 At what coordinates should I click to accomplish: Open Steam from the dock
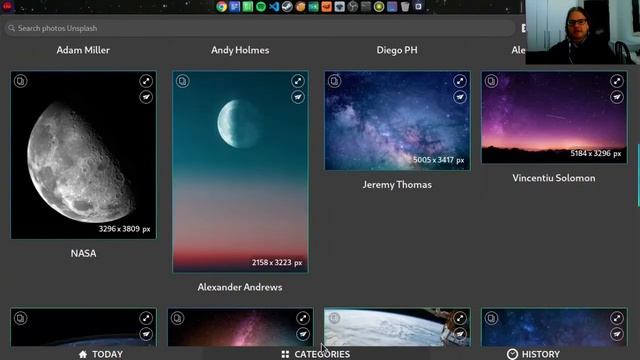pos(287,7)
